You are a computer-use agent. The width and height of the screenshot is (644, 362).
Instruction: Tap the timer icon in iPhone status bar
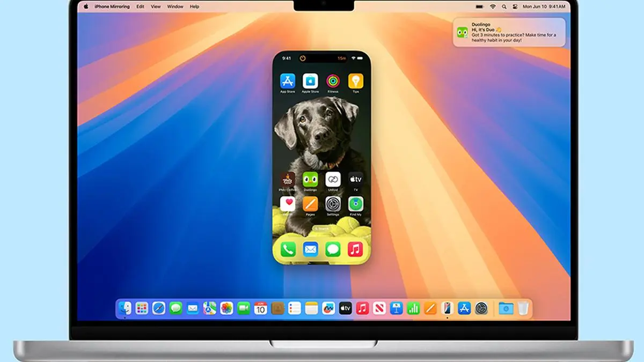[x=303, y=58]
